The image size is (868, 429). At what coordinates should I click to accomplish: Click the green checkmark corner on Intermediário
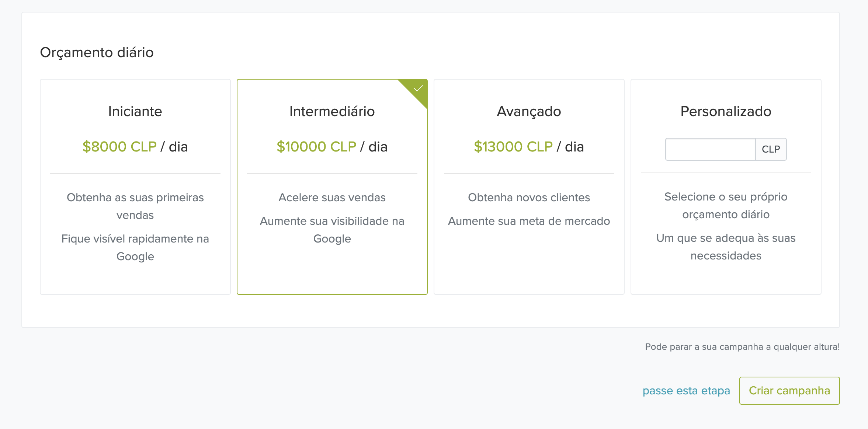click(418, 89)
